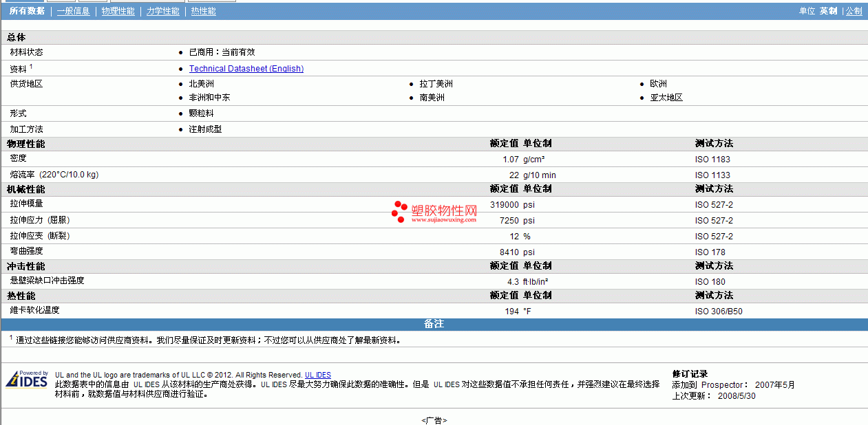The height and width of the screenshot is (425, 868).
Task: Click the 备注 section header
Action: click(434, 324)
